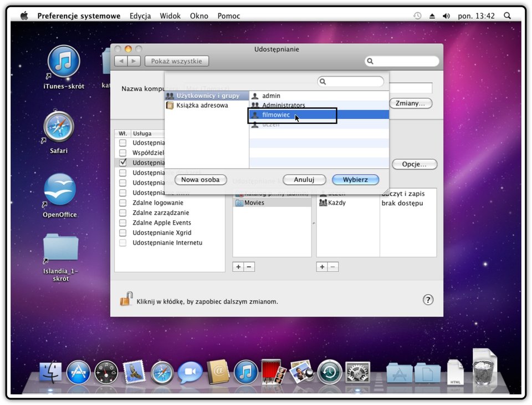Open Finder from the Dock
532x405 pixels.
tap(50, 372)
